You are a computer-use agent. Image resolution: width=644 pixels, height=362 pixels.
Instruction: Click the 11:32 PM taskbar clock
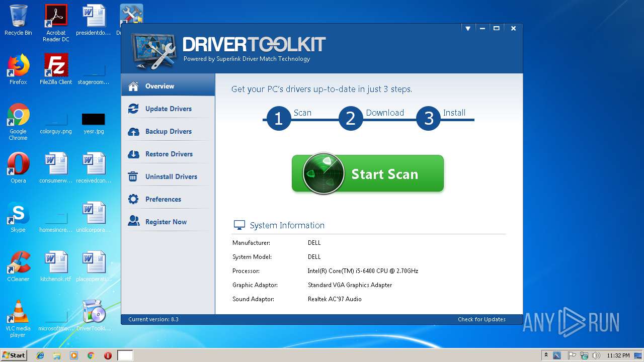coord(618,355)
